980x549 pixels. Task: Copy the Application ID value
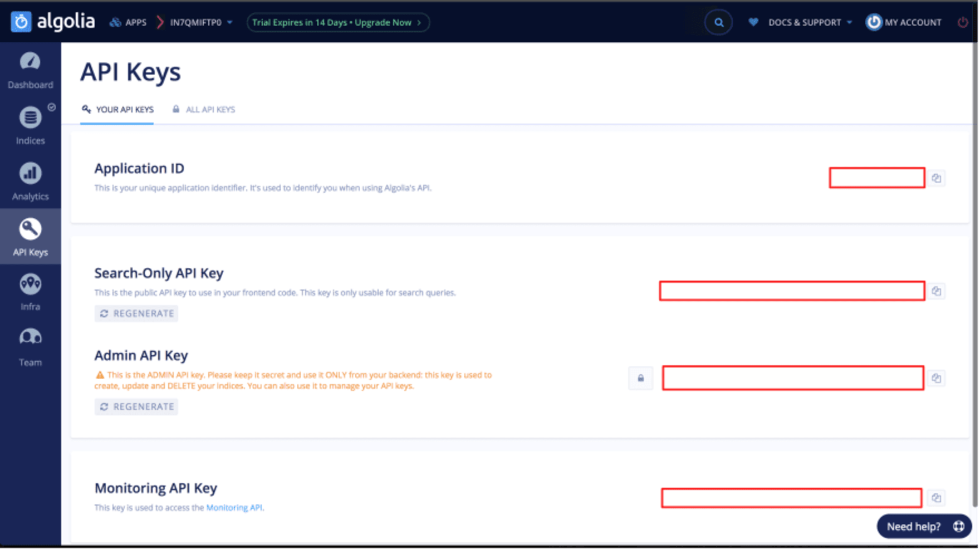pyautogui.click(x=937, y=178)
